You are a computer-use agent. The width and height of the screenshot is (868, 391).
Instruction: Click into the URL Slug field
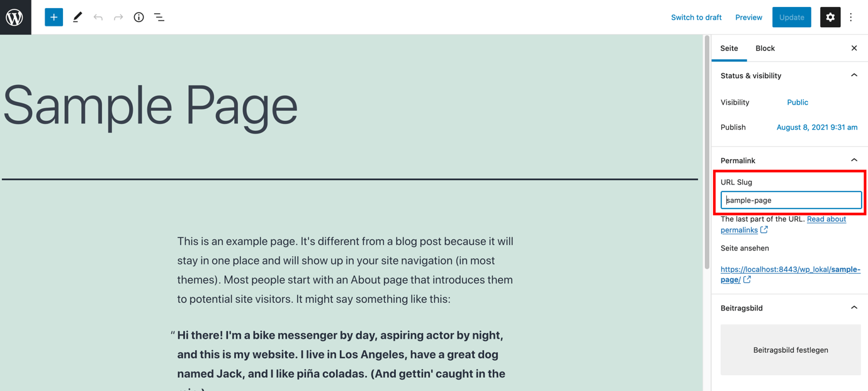pyautogui.click(x=791, y=200)
